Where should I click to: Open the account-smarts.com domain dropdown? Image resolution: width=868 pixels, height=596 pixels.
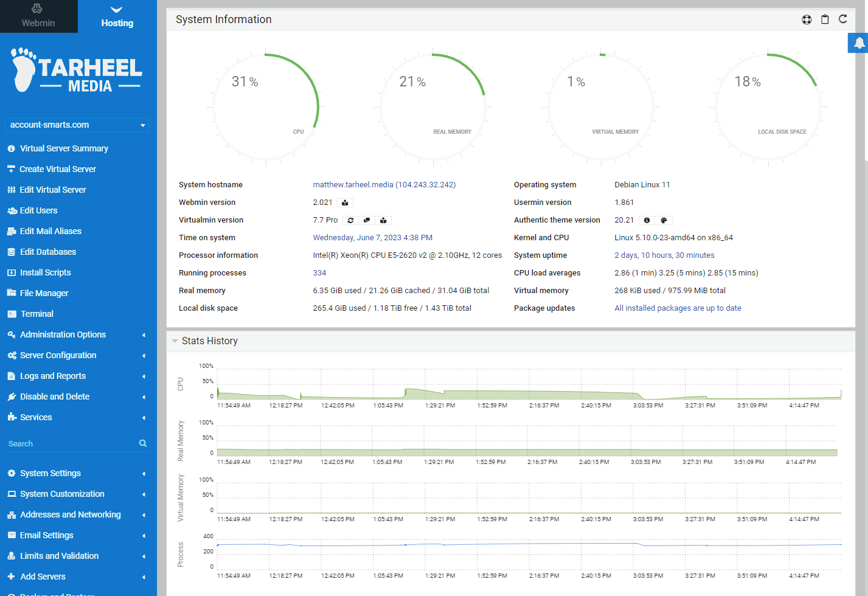tap(77, 125)
